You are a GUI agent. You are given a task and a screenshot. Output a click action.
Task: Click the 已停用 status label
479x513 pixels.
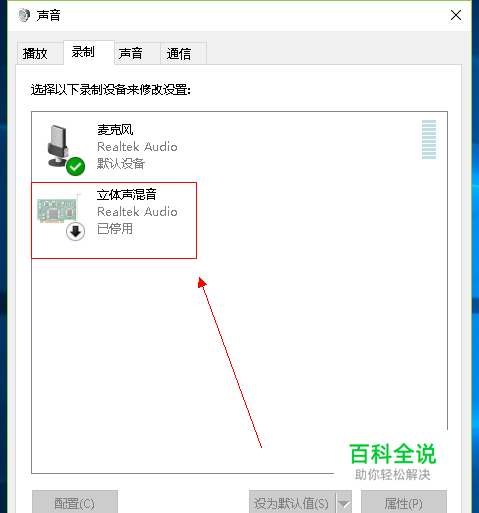pos(115,229)
